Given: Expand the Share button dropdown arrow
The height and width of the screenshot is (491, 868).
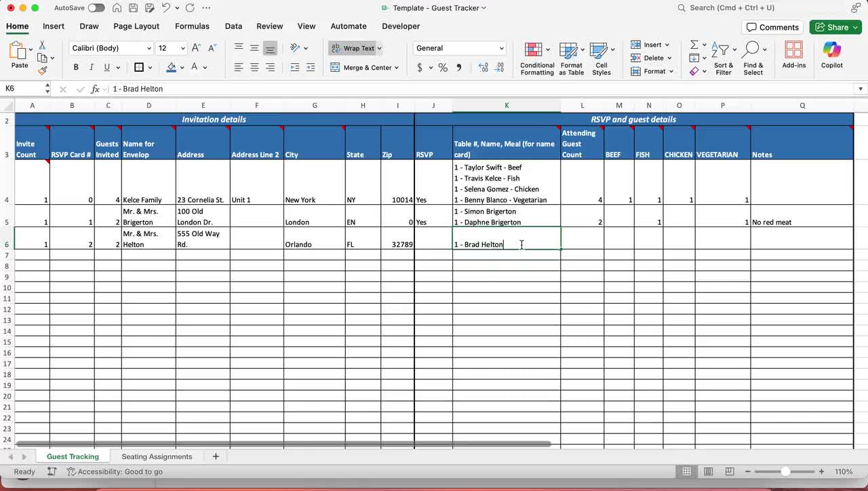Looking at the screenshot, I should pyautogui.click(x=854, y=27).
